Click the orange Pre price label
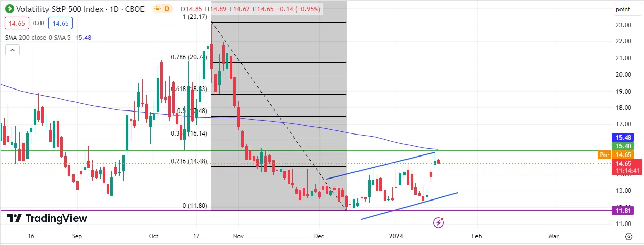Viewport: 644px width, 245px height. click(604, 154)
